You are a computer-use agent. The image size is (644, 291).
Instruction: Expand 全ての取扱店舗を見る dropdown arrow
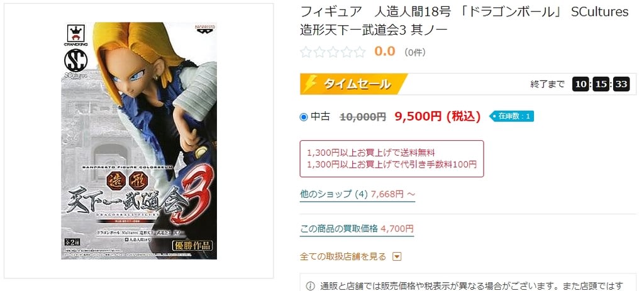coord(397,257)
